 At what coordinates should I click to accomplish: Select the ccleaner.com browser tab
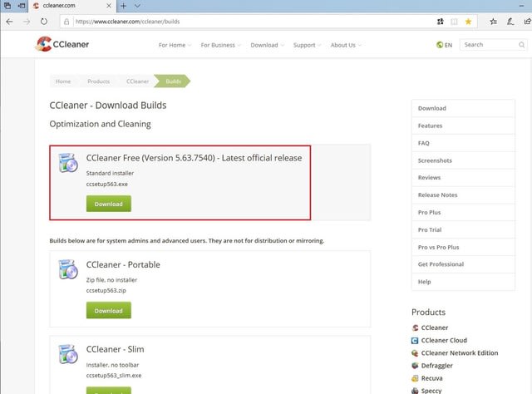72,6
